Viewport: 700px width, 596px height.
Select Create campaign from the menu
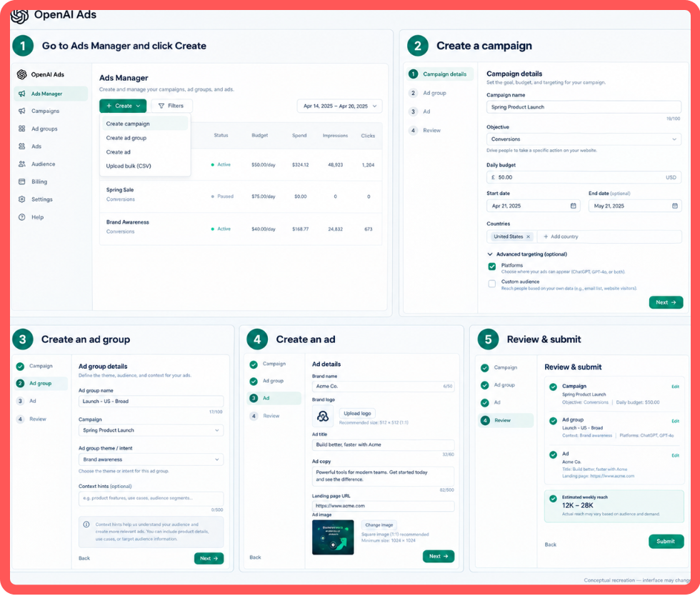click(x=144, y=124)
